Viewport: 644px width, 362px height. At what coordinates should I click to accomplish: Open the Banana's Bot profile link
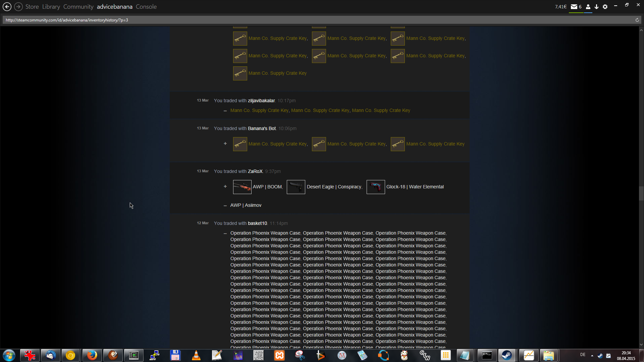tap(262, 128)
